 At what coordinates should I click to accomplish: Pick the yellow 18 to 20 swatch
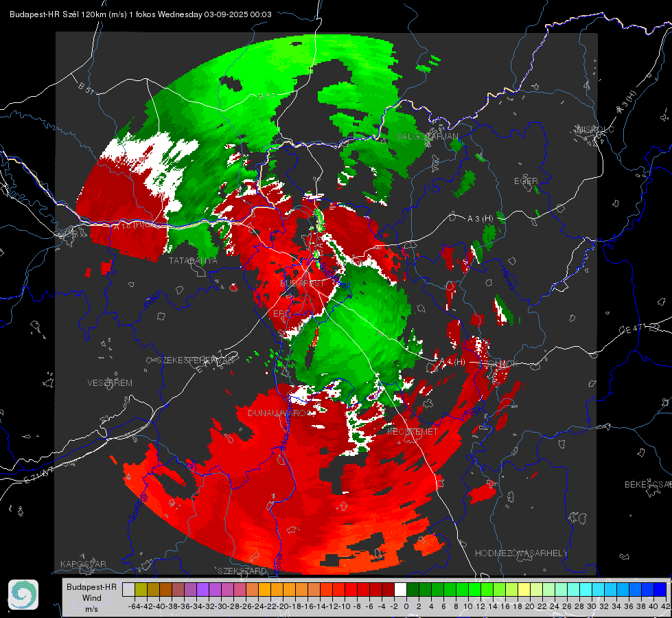point(524,590)
